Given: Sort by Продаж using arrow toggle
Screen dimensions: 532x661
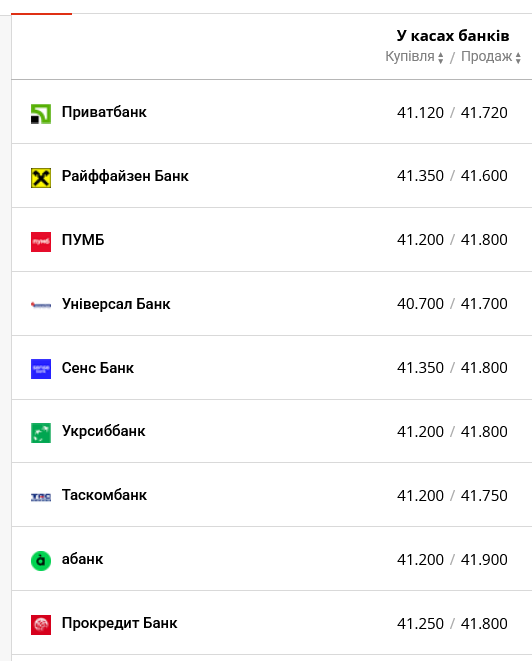Looking at the screenshot, I should pyautogui.click(x=518, y=58).
